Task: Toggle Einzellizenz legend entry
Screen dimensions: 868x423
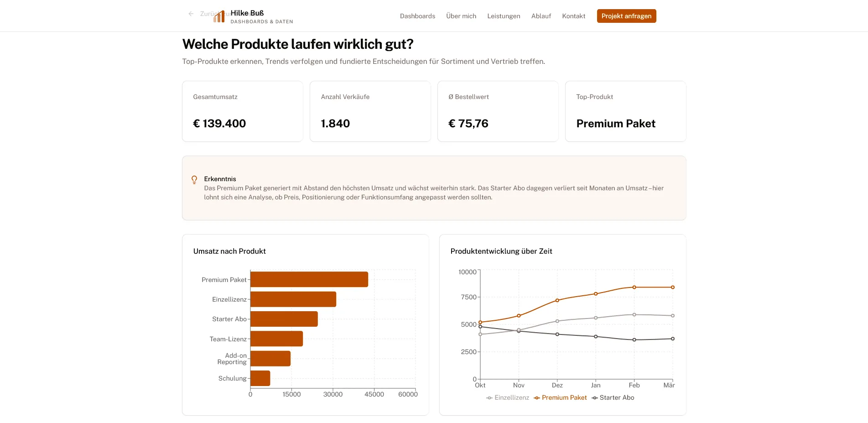Action: click(508, 397)
